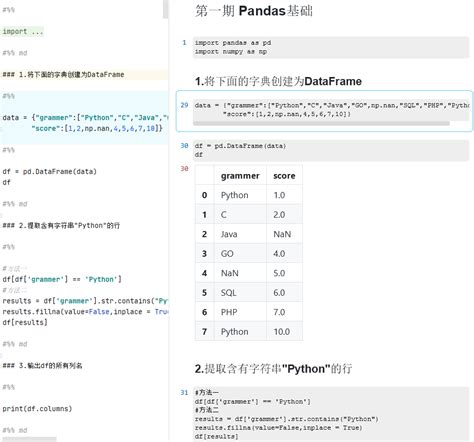Click "import numpy as np" in preview cell

pos(231,52)
